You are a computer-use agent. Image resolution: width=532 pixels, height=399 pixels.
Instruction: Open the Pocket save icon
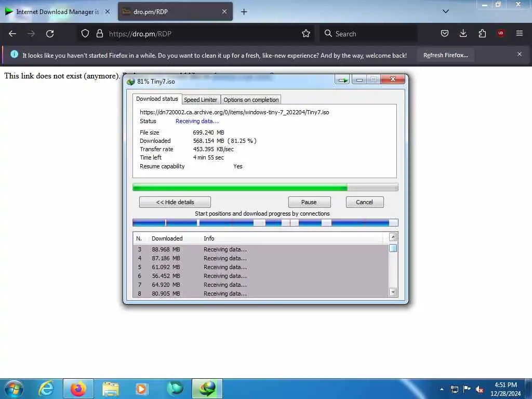[445, 33]
